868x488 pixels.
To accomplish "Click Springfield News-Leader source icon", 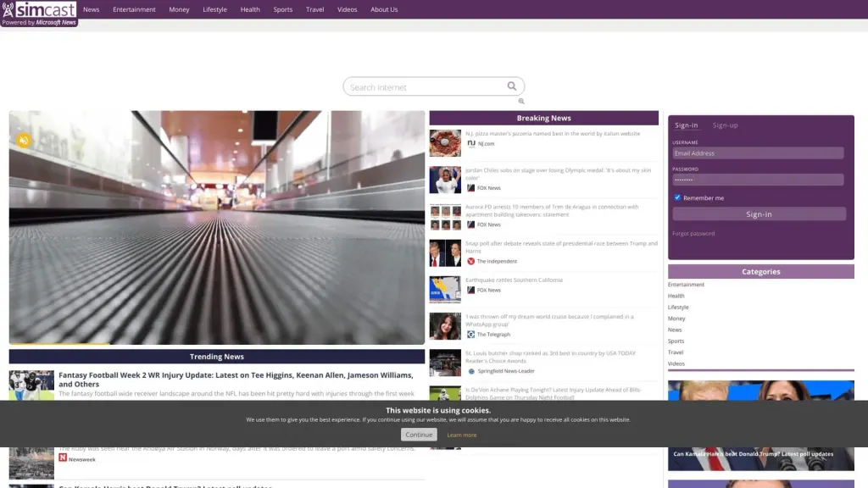I will coord(471,371).
